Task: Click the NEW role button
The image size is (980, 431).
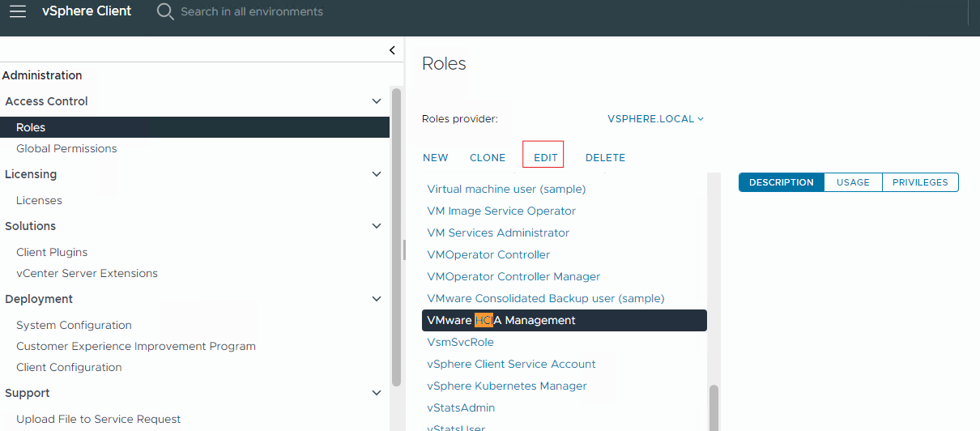Action: (x=435, y=158)
